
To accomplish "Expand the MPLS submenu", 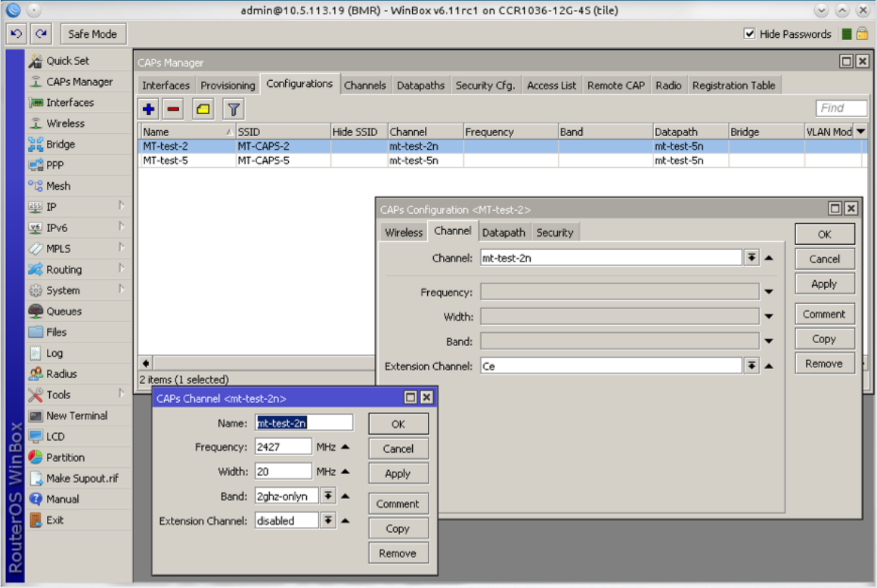I will (122, 248).
